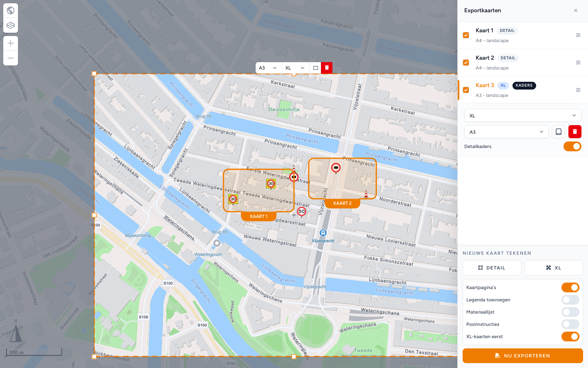The width and height of the screenshot is (588, 368).
Task: Open the XL dropdown in floating toolbar
Action: pyautogui.click(x=295, y=68)
